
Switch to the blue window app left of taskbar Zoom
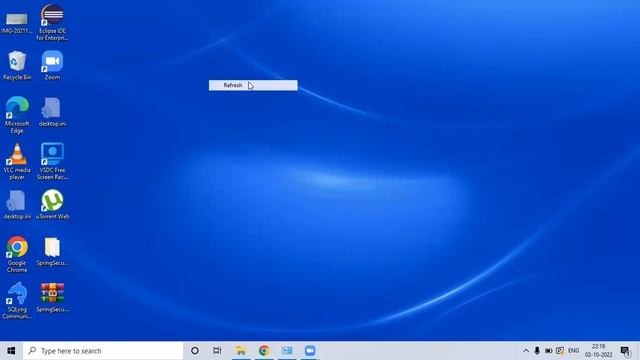click(287, 351)
